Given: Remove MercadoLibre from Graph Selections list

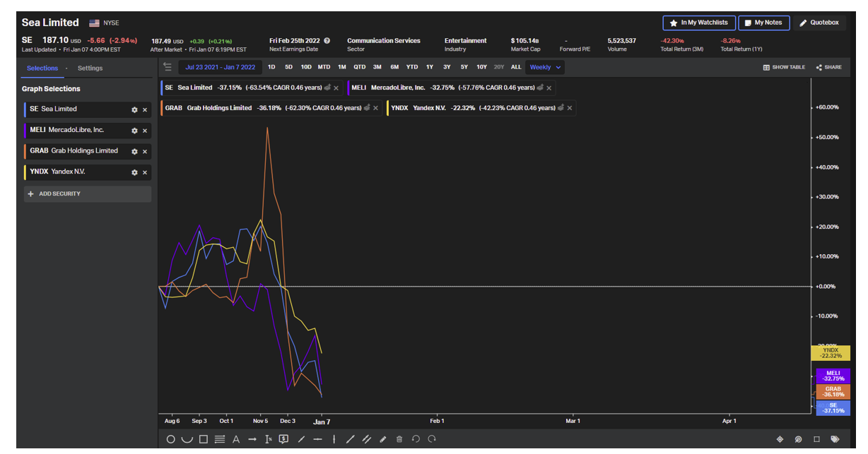Looking at the screenshot, I should 145,131.
